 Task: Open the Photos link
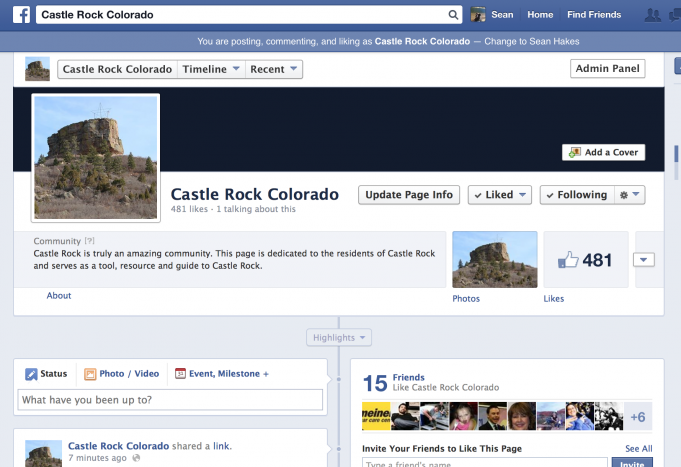[x=466, y=299]
